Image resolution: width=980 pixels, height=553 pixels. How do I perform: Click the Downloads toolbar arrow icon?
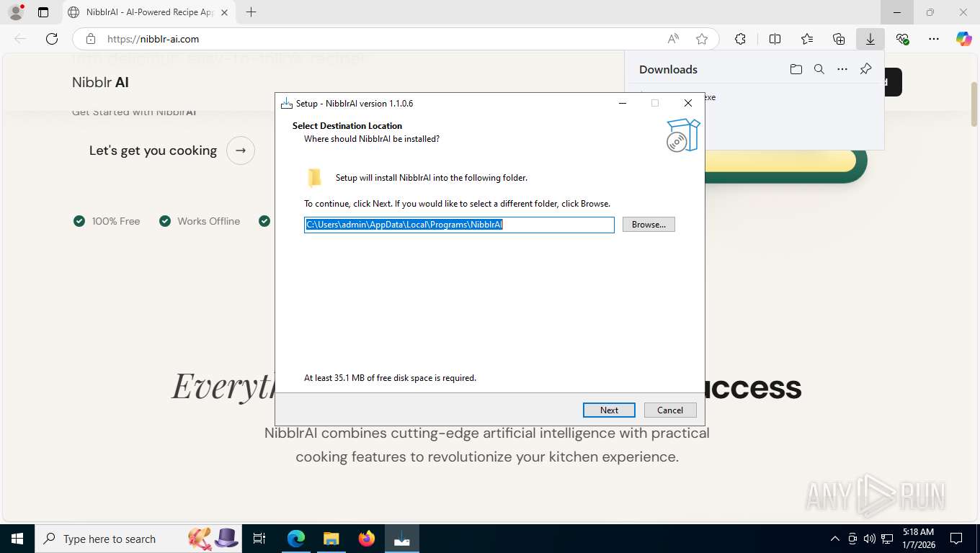pos(870,39)
